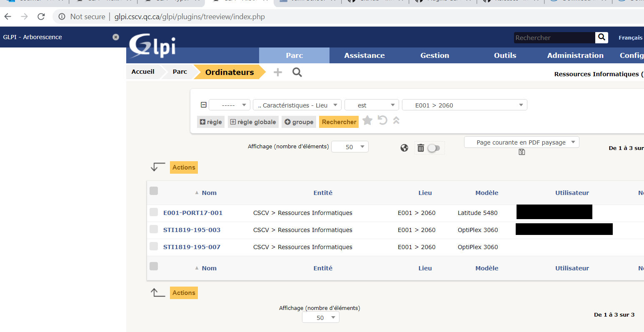Save the current search with the star icon

click(x=367, y=121)
